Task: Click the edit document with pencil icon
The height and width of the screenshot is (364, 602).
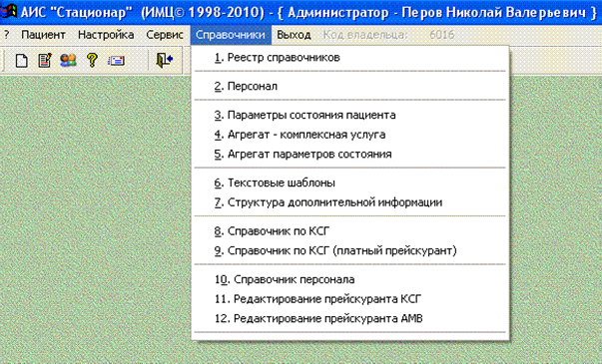Action: coord(45,60)
